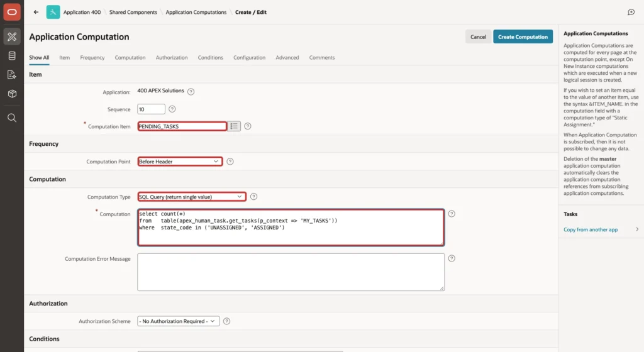644x352 pixels.
Task: Expand Copy from another app chevron
Action: 637,229
